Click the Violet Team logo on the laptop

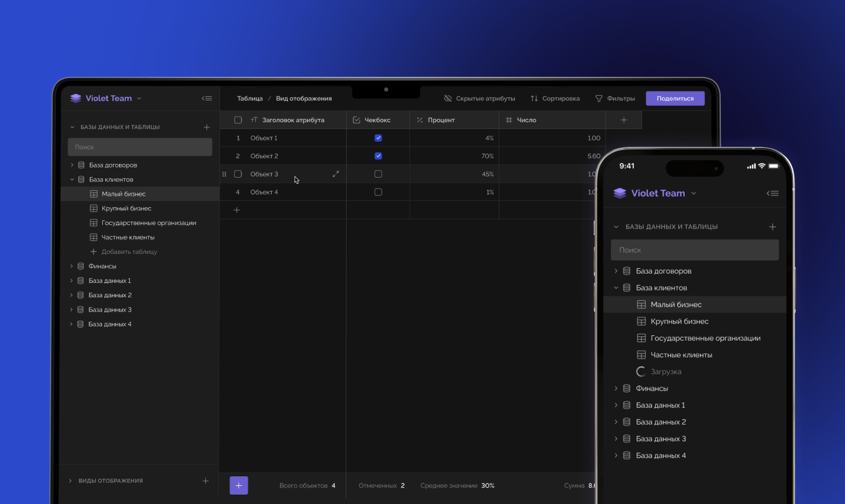point(76,98)
